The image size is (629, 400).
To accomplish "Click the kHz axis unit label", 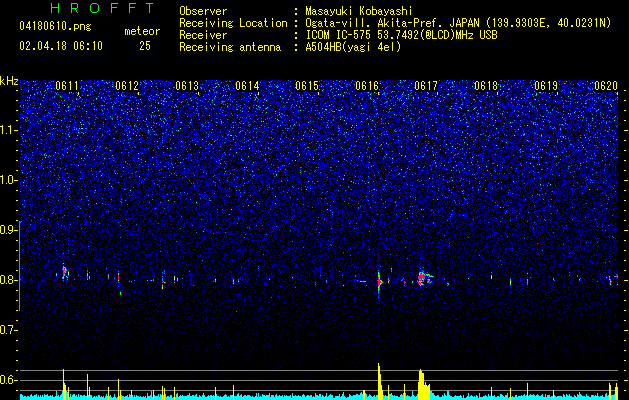I will (9, 81).
